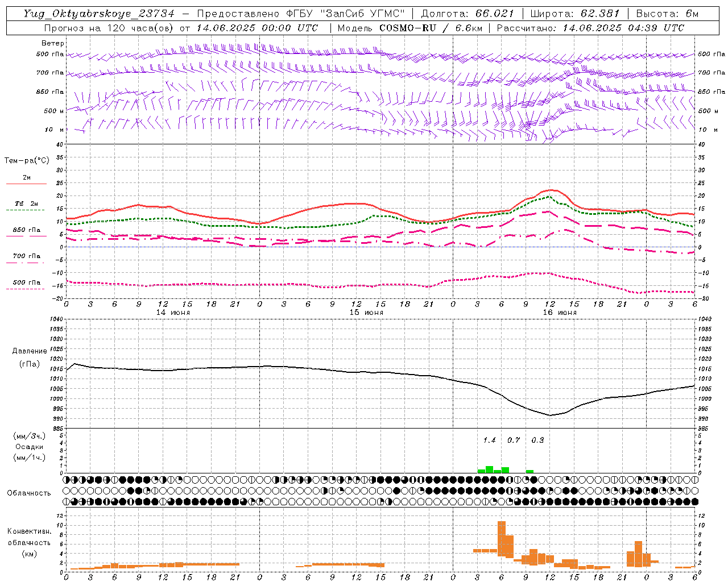Click the pink dotted 500 гПа legend line
728x582 pixels.
tap(25, 289)
